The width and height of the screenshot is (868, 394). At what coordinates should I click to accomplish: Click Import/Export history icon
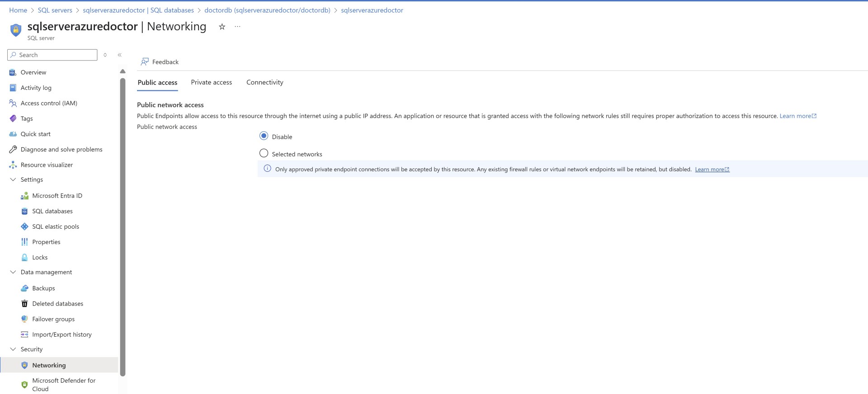point(24,334)
